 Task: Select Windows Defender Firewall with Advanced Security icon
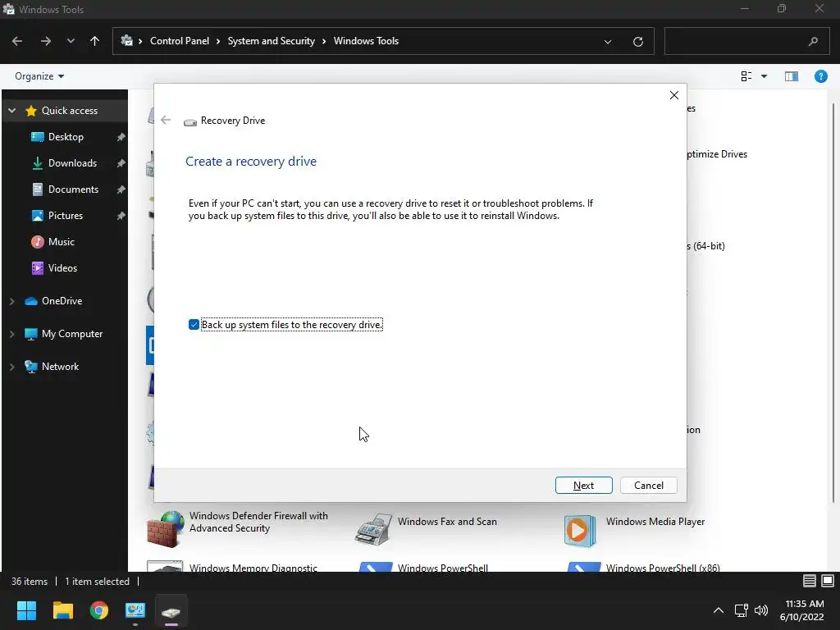(165, 529)
